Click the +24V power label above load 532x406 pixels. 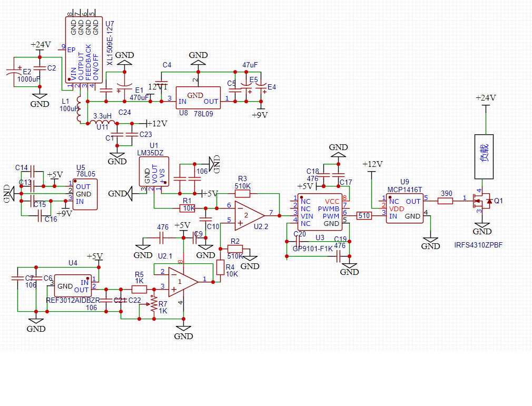(x=486, y=98)
